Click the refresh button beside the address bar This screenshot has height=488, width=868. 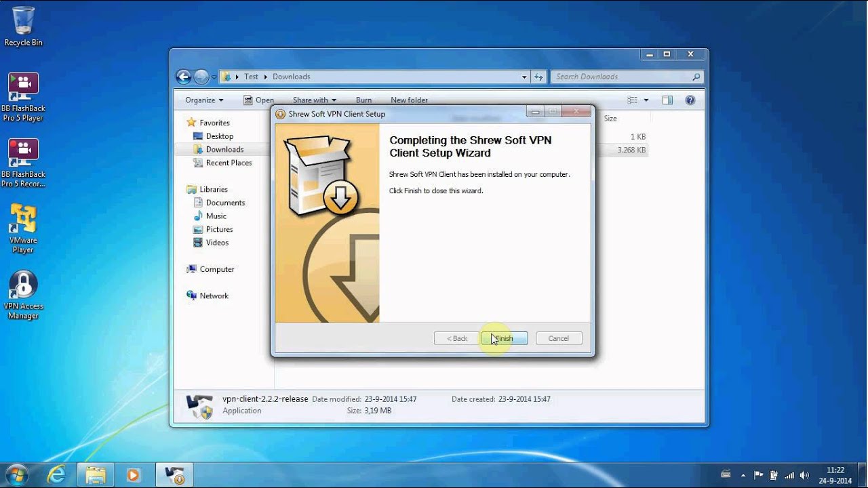click(x=539, y=77)
